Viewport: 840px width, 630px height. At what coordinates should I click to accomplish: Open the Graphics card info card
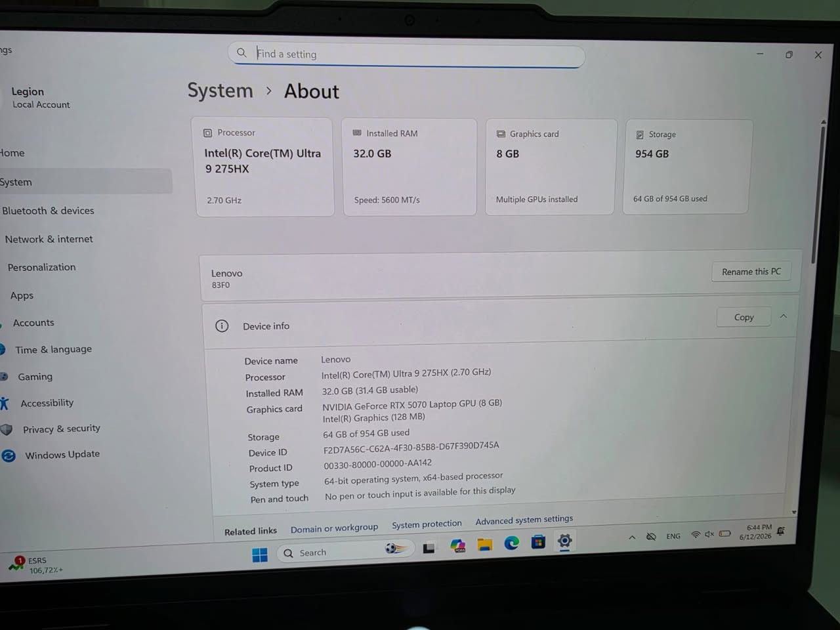551,167
